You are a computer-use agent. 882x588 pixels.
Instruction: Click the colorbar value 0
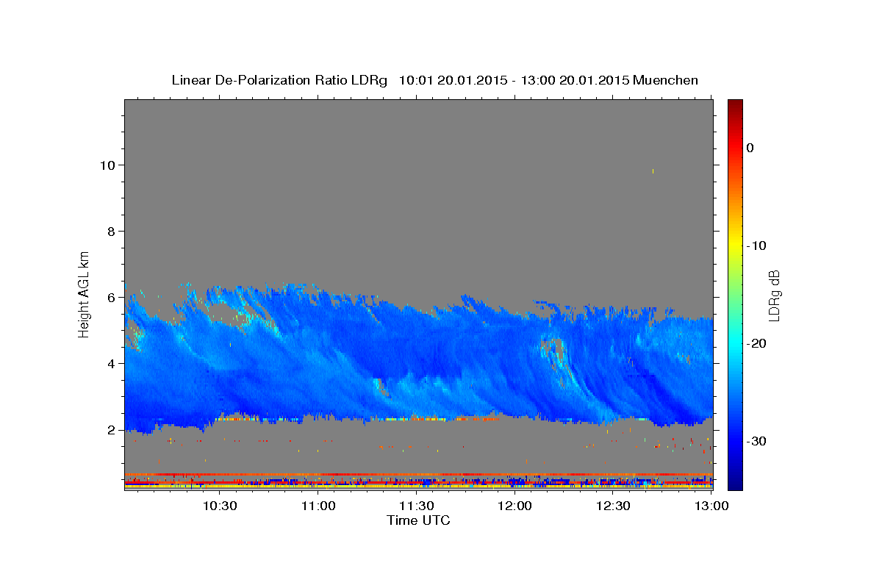[x=750, y=148]
